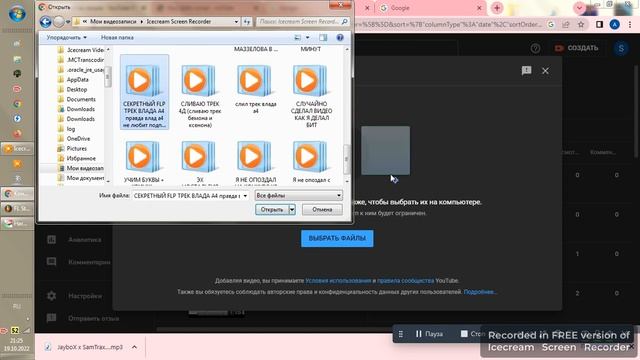Image resolution: width=640 pixels, height=360 pixels.
Task: Click the СОЗДАТЬ button in YouTube Studio
Action: click(576, 48)
